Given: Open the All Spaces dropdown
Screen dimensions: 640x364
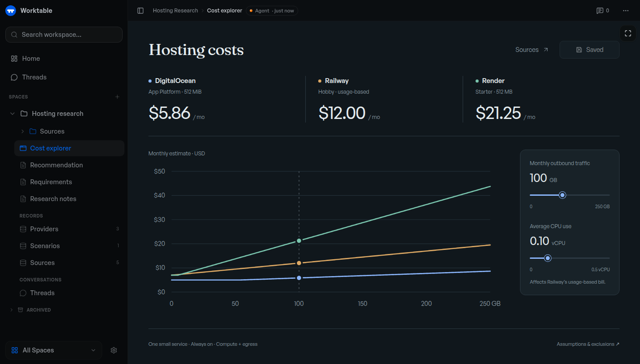Looking at the screenshot, I should [54, 350].
